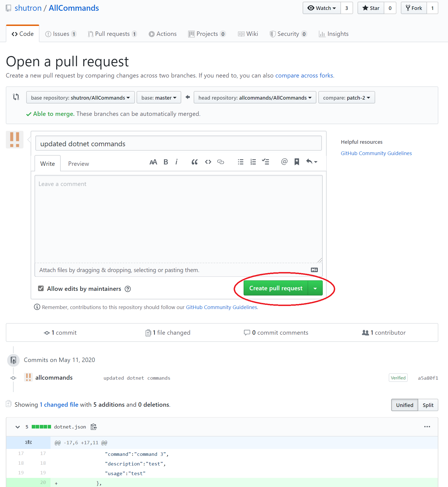Insert a task list
Image resolution: width=448 pixels, height=487 pixels.
click(265, 162)
